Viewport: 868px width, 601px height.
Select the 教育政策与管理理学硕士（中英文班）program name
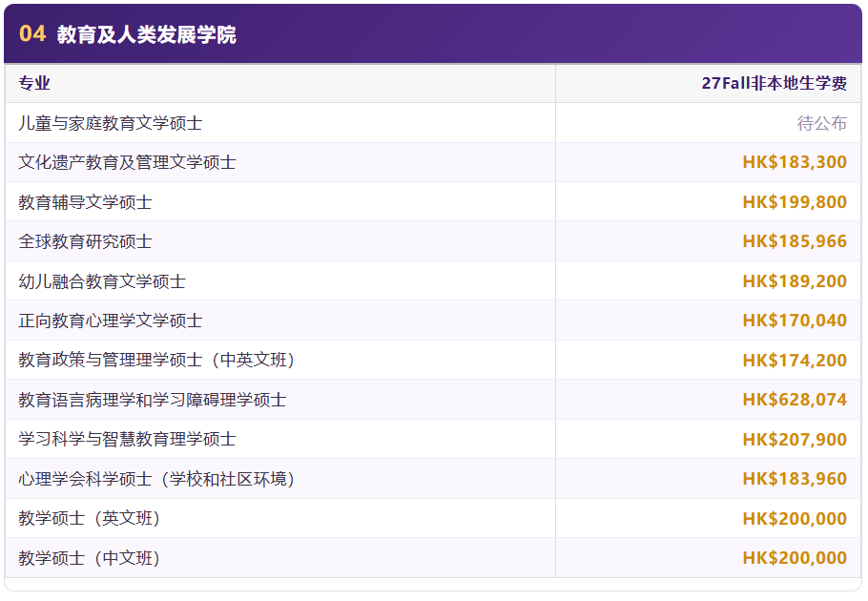156,360
